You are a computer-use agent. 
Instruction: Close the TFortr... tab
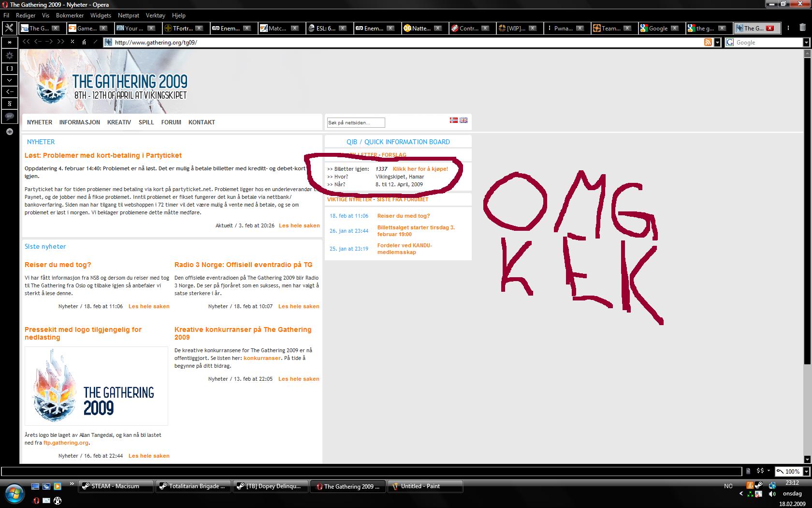[199, 28]
